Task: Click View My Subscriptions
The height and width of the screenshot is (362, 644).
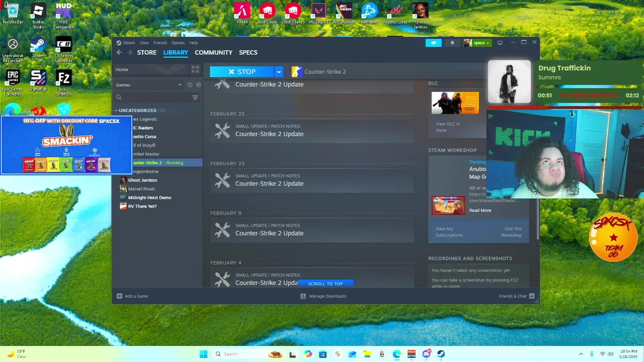Action: [449, 232]
